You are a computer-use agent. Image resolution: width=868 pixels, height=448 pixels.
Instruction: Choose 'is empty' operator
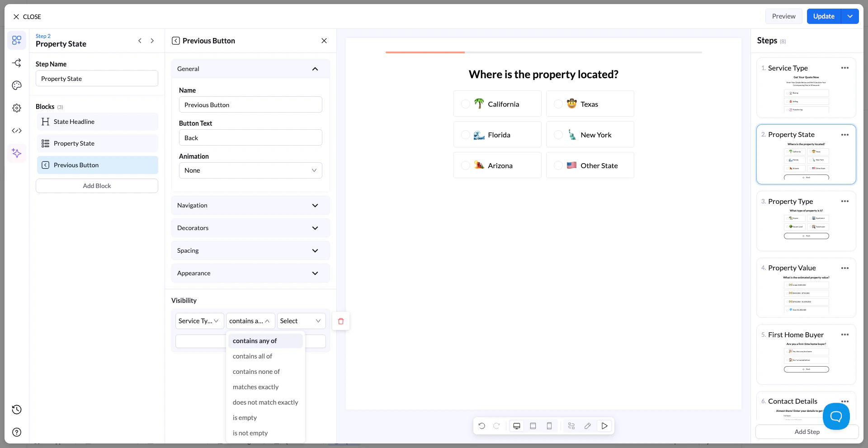265,418
